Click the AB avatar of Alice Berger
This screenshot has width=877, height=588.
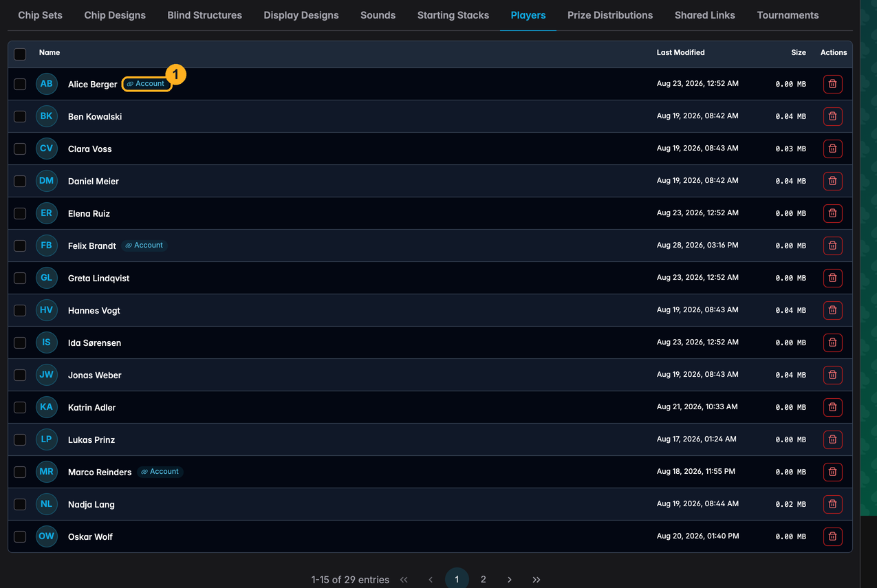point(46,84)
